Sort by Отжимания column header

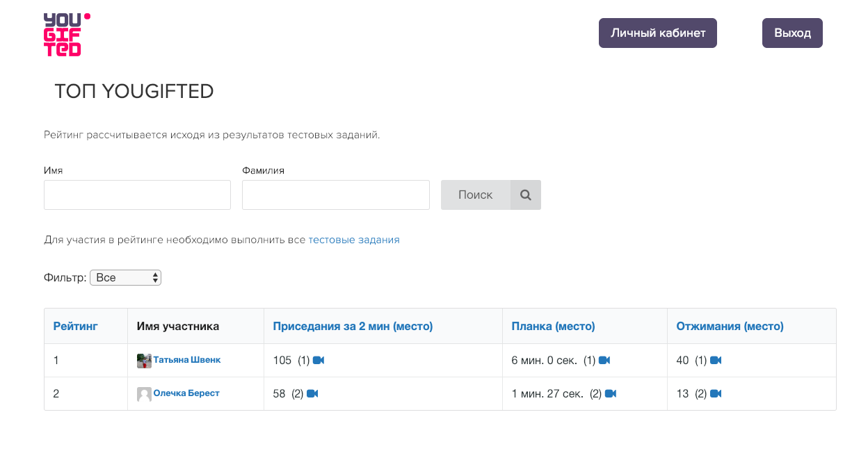[730, 326]
